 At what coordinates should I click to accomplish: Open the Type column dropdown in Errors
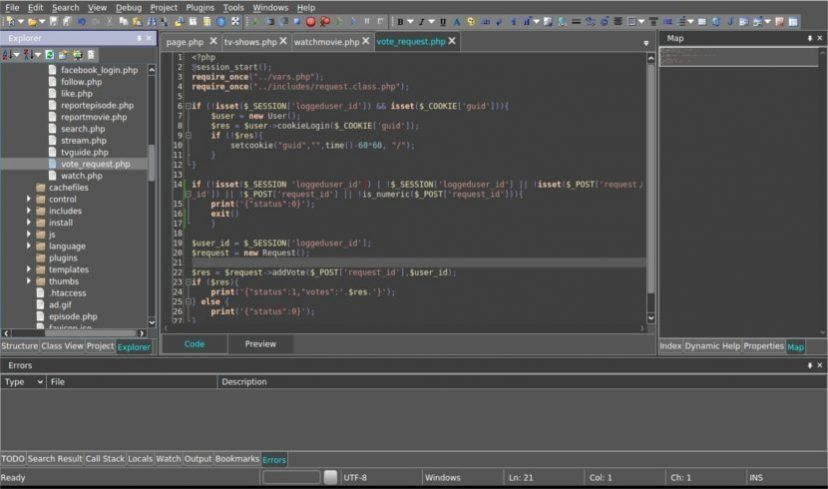[x=40, y=381]
